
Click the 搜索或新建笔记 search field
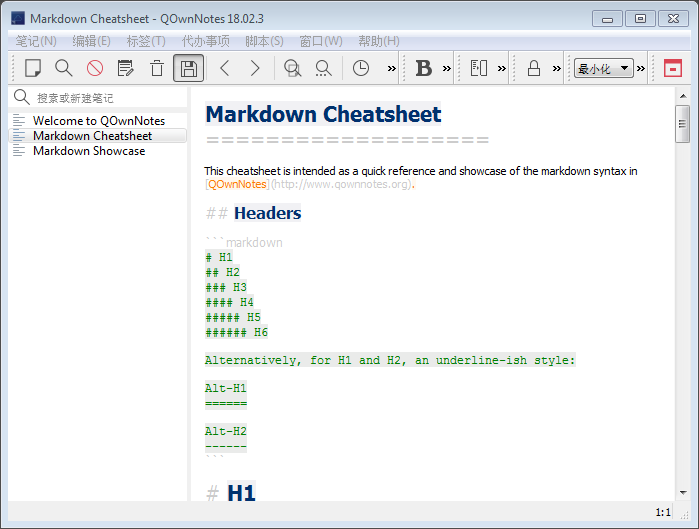[x=105, y=97]
